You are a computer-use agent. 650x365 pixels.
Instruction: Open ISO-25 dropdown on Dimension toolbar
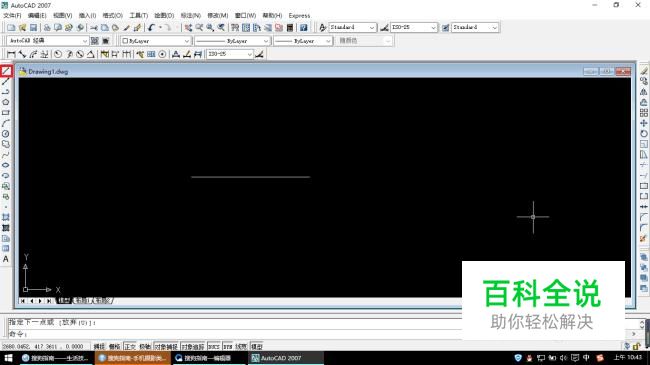pos(230,54)
